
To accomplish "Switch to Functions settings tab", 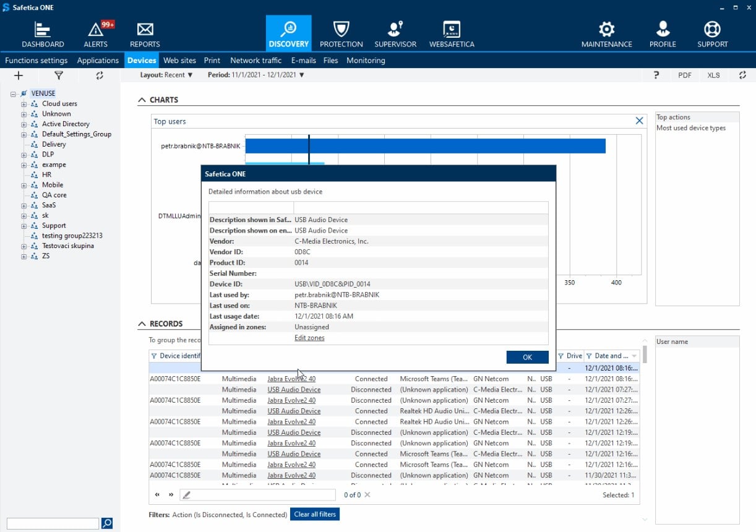I will [37, 61].
